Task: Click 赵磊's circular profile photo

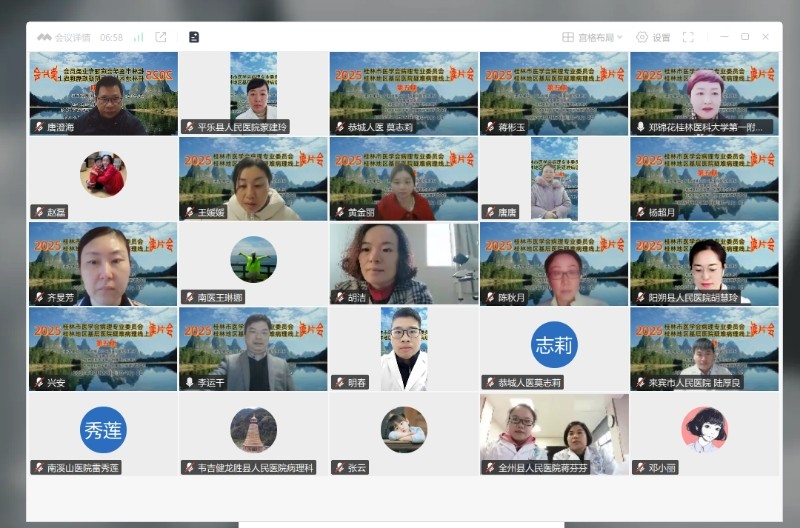Action: tap(103, 175)
